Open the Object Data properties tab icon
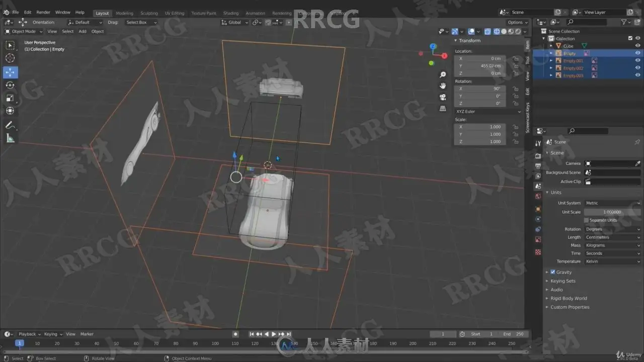 pos(538,239)
